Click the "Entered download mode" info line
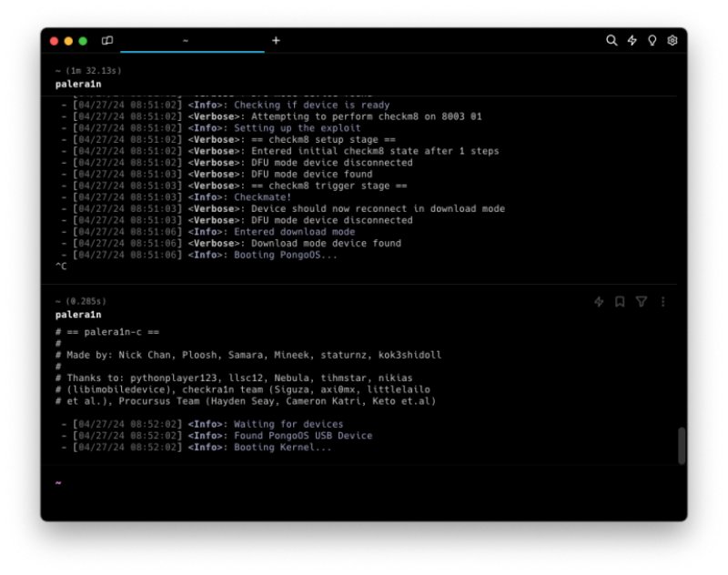This screenshot has height=575, width=728. [x=208, y=232]
